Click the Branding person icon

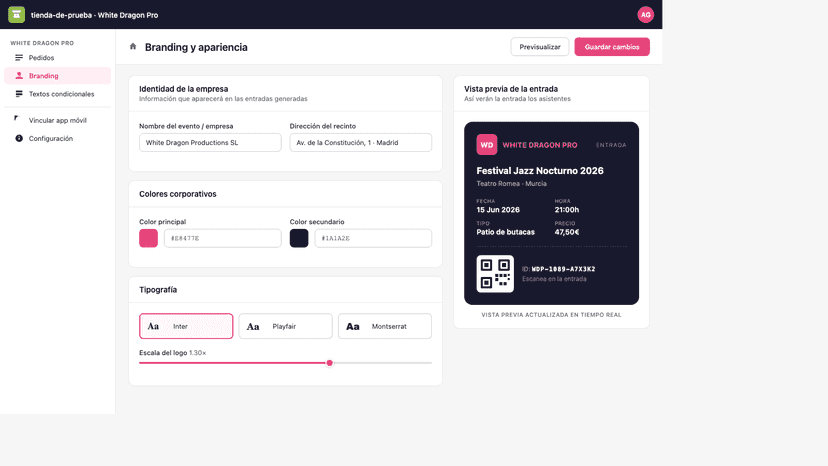click(x=19, y=76)
